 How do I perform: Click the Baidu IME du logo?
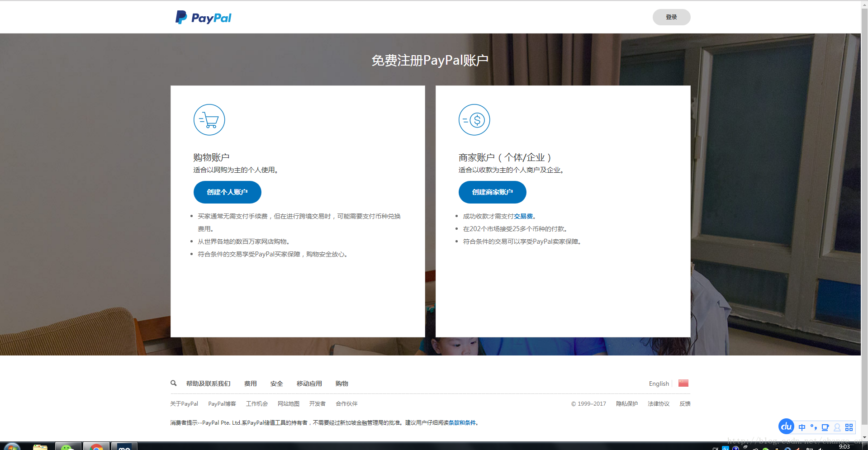point(786,426)
